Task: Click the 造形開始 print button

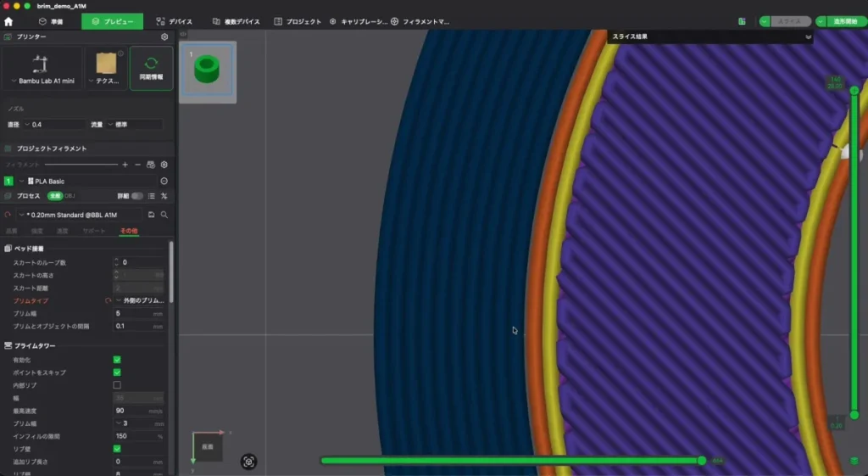Action: click(x=845, y=21)
